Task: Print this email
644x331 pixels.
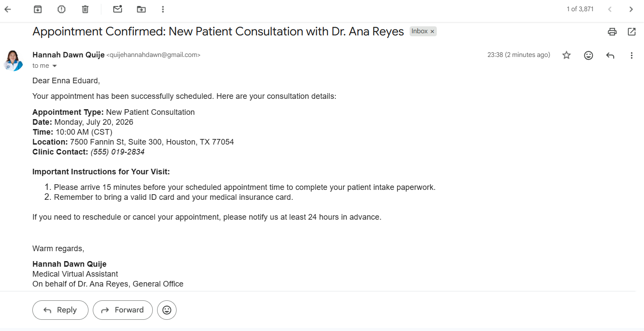Action: click(x=612, y=32)
